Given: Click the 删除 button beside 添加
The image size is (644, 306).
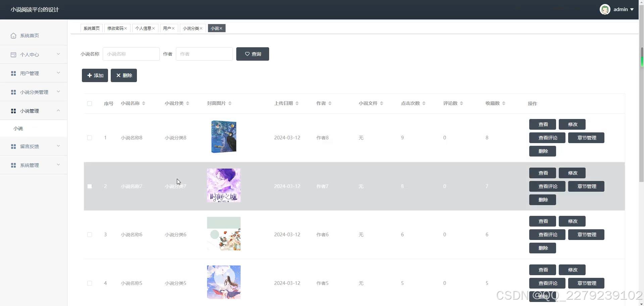Looking at the screenshot, I should 123,75.
